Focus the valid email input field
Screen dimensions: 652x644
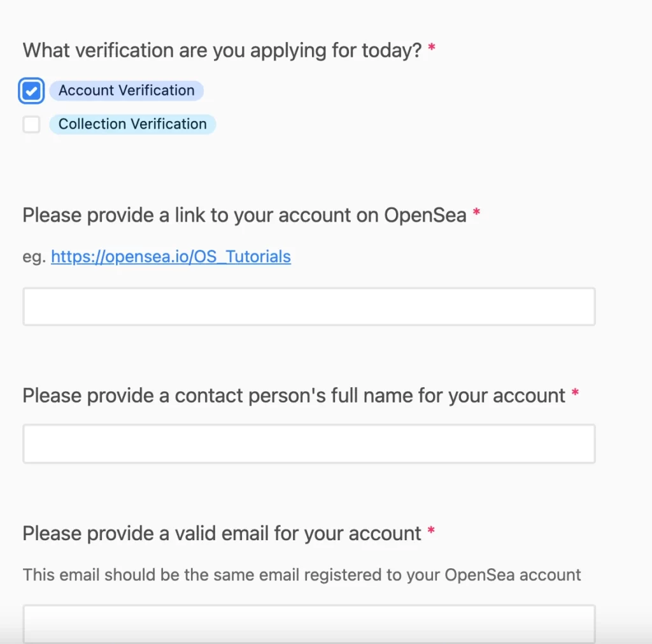[309, 624]
